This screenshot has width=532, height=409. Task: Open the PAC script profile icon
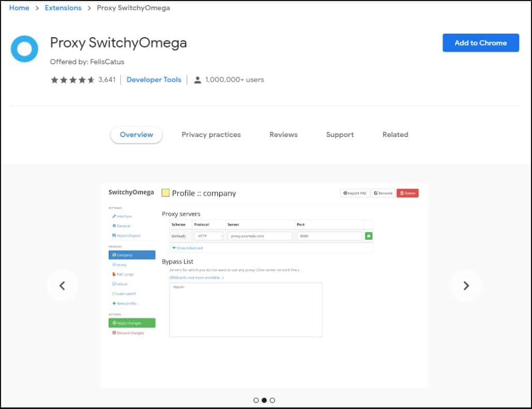(x=114, y=273)
